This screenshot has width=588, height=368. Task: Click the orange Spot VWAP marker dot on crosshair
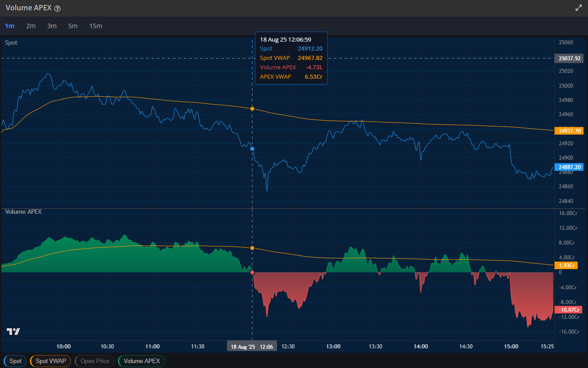252,109
